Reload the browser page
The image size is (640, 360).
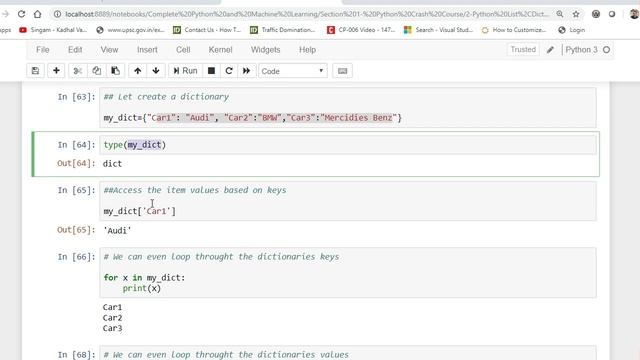pyautogui.click(x=21, y=14)
